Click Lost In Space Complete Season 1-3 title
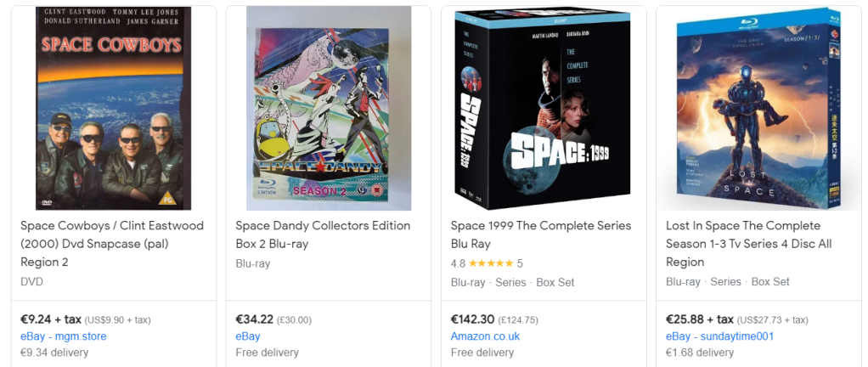This screenshot has width=868, height=367. point(743,244)
